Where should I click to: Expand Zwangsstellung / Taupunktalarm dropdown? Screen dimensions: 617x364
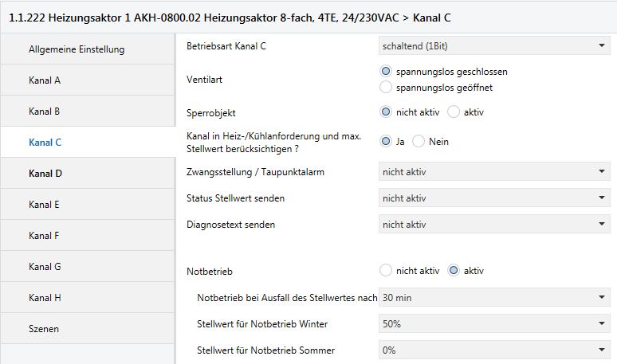click(x=493, y=171)
